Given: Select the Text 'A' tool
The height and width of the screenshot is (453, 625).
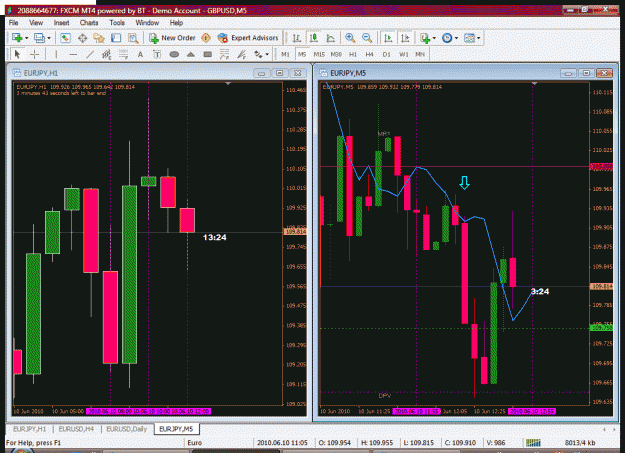Looking at the screenshot, I should point(140,54).
